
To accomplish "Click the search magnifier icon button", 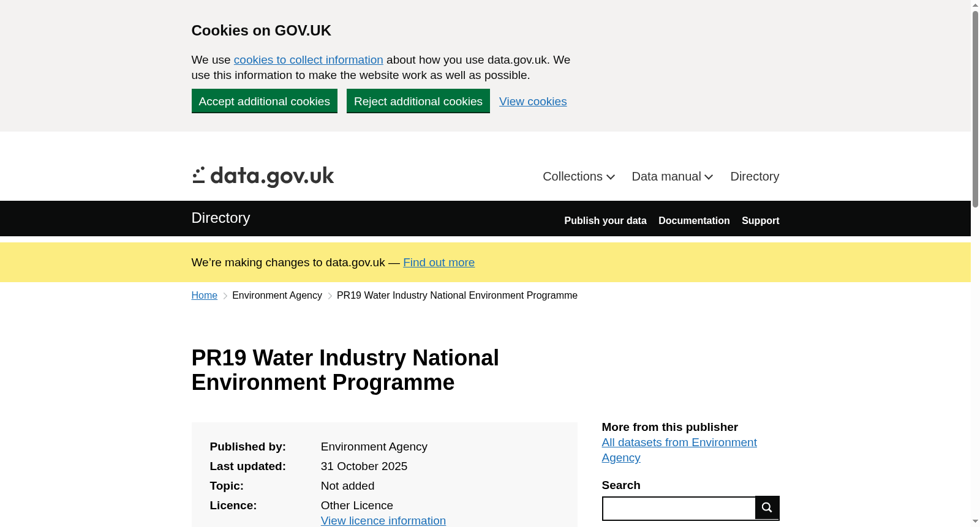I will coord(767,507).
